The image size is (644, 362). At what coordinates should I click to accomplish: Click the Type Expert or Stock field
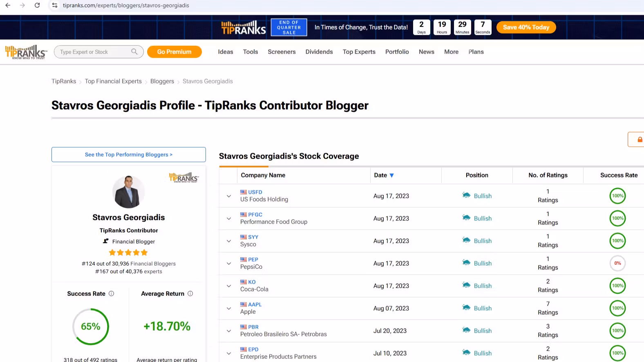[93, 52]
